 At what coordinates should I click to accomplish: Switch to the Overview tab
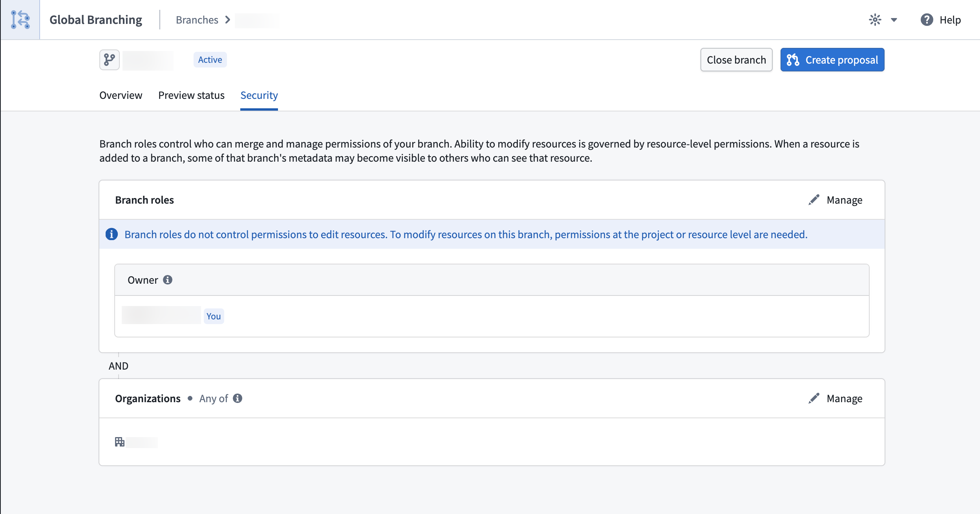pos(121,95)
